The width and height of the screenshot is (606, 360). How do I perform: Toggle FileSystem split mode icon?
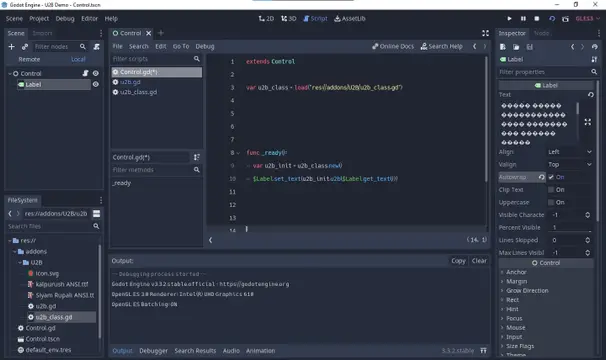point(97,214)
